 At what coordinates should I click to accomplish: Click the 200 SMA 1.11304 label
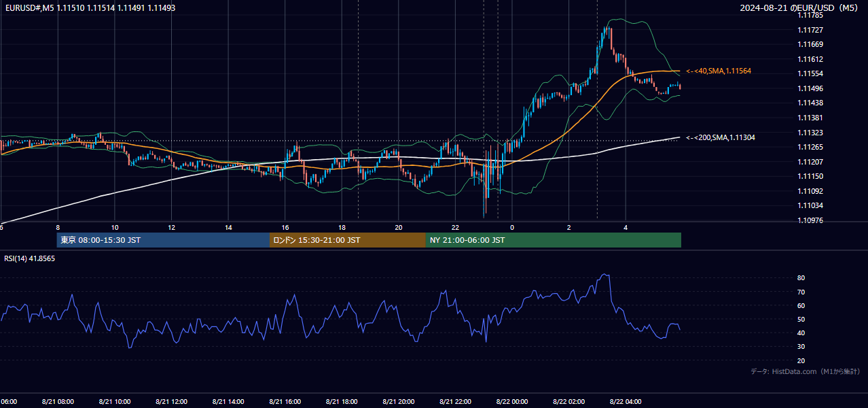[721, 137]
